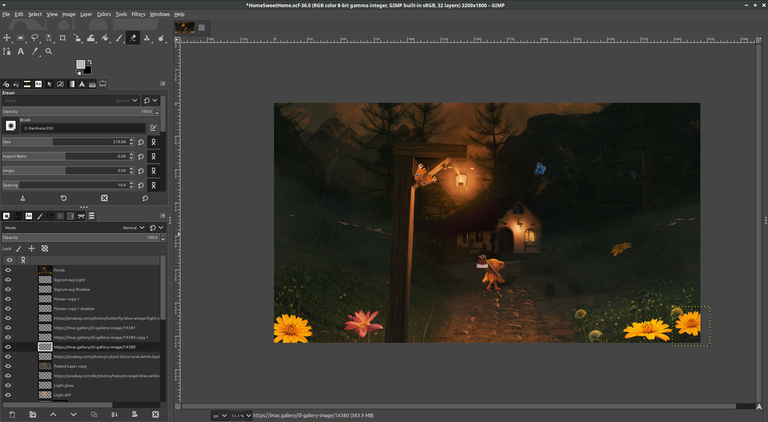Hide the Light glow layer

8,385
